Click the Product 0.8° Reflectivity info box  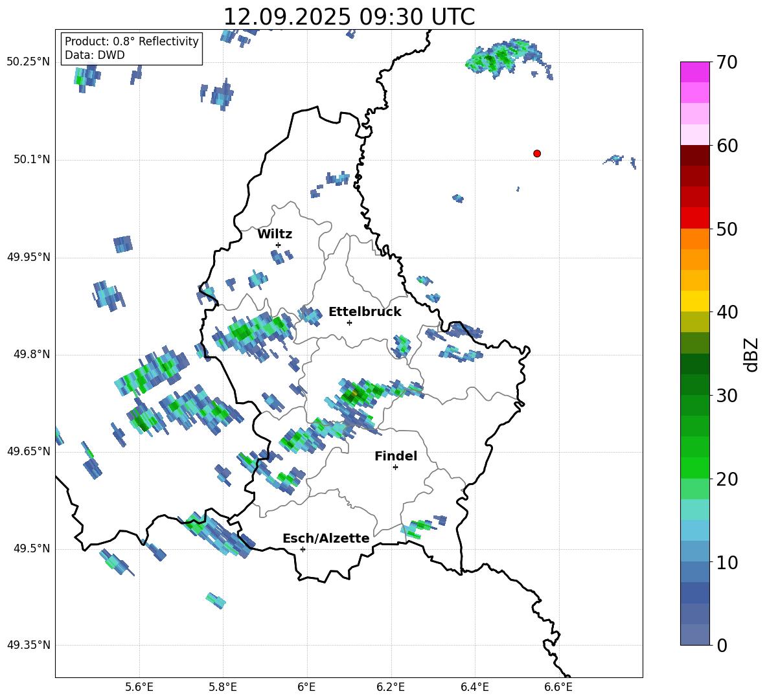tap(132, 49)
